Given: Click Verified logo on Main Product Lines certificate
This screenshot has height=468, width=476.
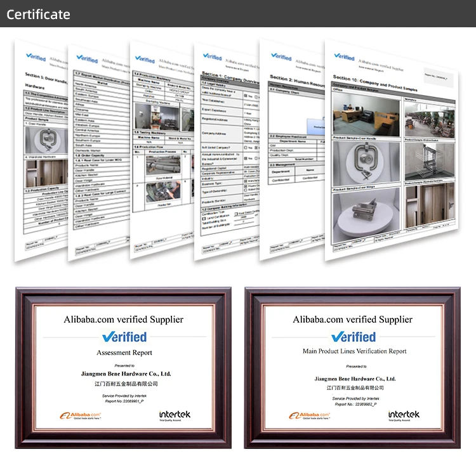Looking at the screenshot, I should (354, 337).
